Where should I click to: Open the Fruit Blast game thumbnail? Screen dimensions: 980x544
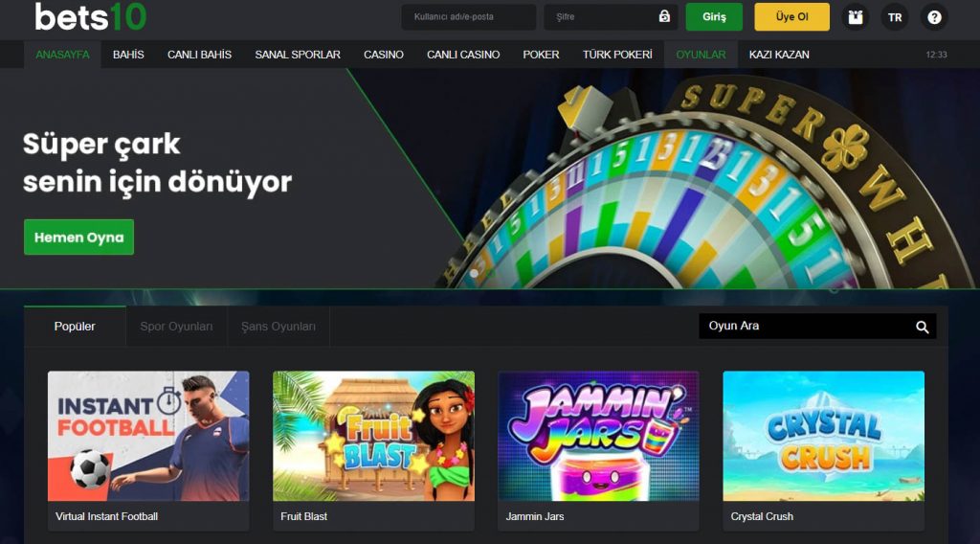tap(374, 436)
